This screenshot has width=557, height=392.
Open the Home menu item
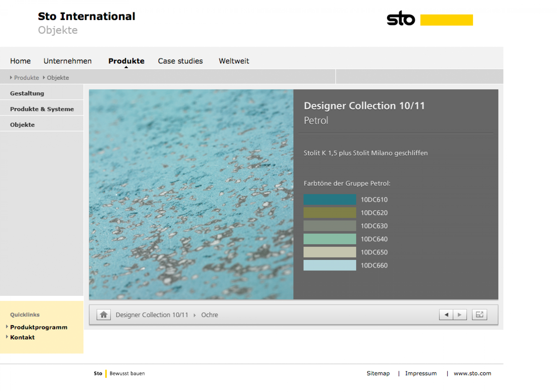(20, 61)
